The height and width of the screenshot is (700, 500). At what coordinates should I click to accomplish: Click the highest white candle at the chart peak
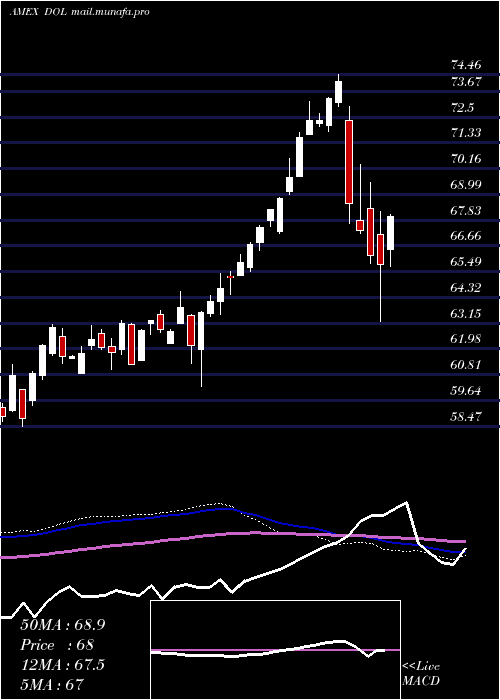pos(338,92)
